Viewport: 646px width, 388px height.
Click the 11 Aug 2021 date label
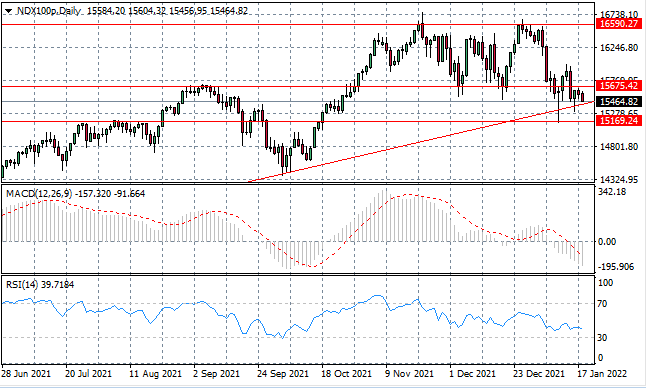tap(155, 374)
